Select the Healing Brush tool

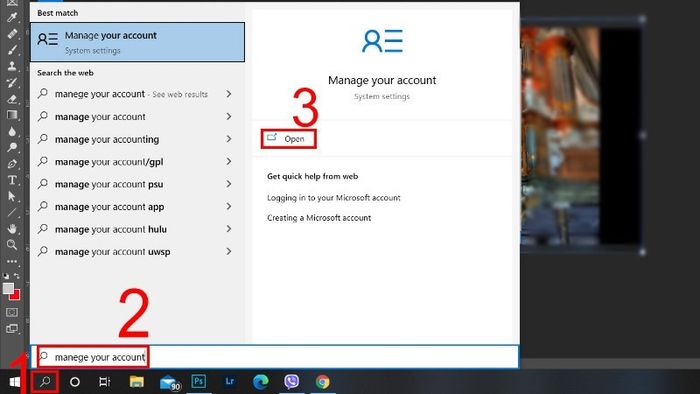point(12,33)
